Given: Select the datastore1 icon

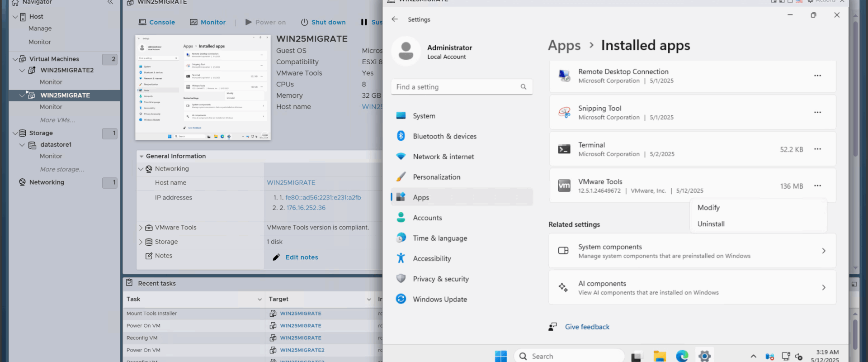Looking at the screenshot, I should (32, 145).
